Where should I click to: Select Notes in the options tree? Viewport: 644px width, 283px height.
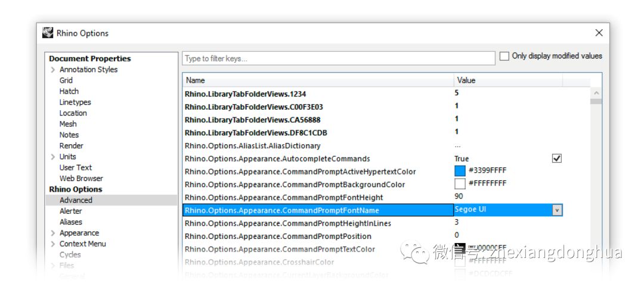pos(69,135)
